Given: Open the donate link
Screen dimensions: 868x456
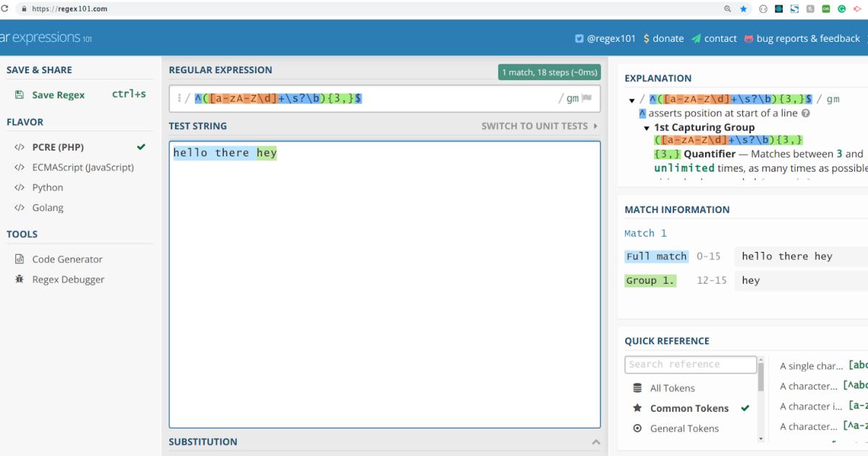Looking at the screenshot, I should [668, 38].
